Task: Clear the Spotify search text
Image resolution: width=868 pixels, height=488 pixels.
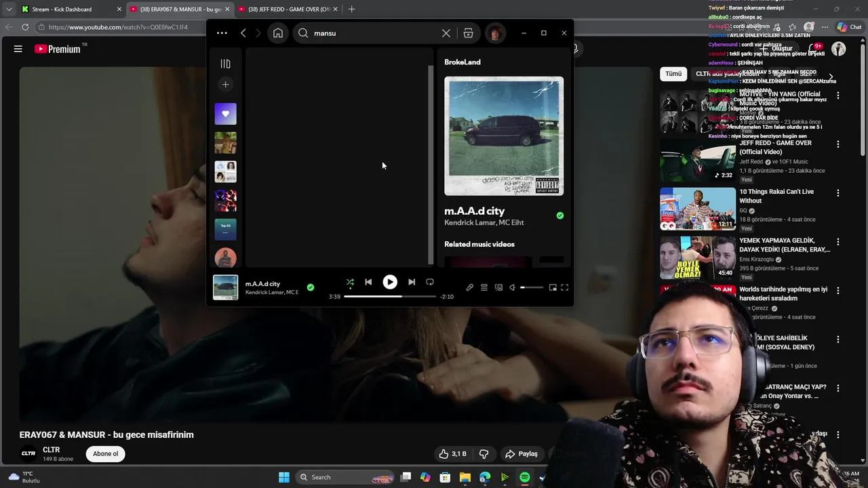Action: pos(446,33)
